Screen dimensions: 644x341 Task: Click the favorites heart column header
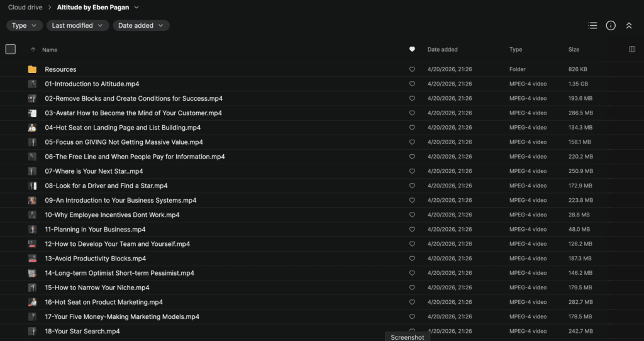pos(412,49)
